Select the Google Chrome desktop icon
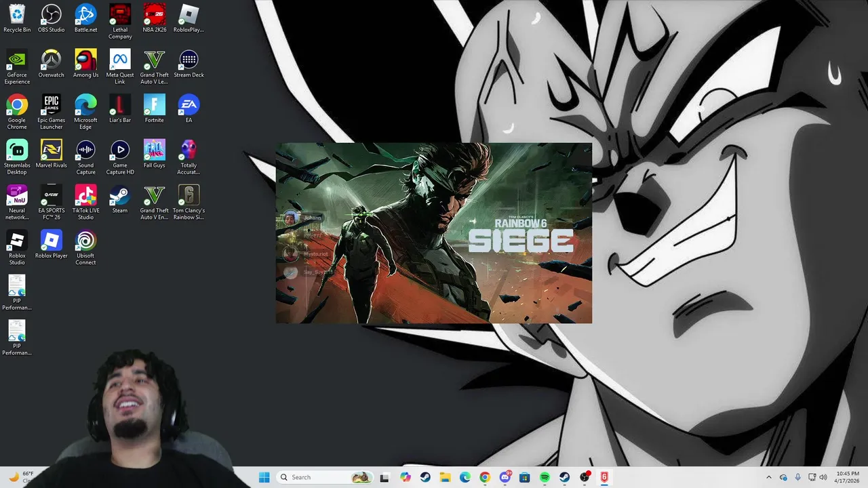Image resolution: width=868 pixels, height=488 pixels. 17,113
